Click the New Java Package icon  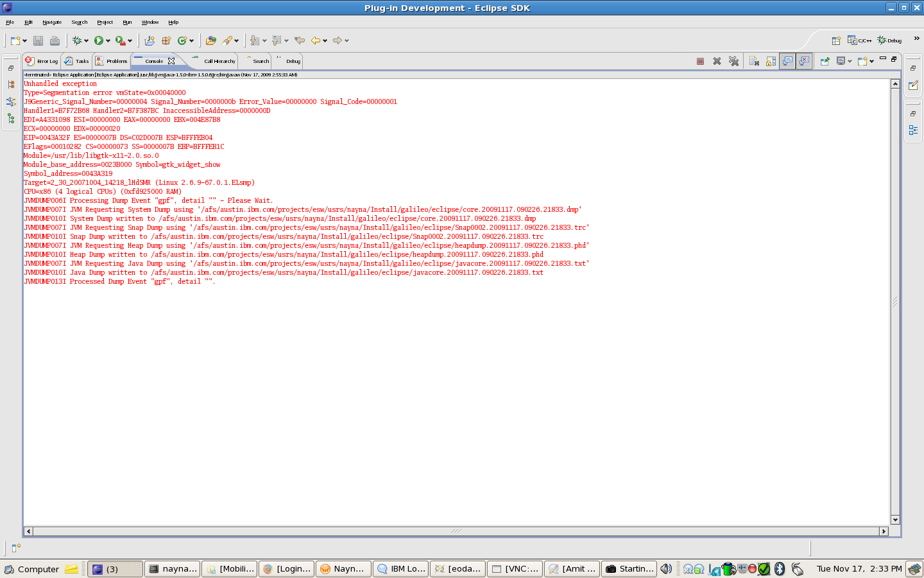[166, 40]
